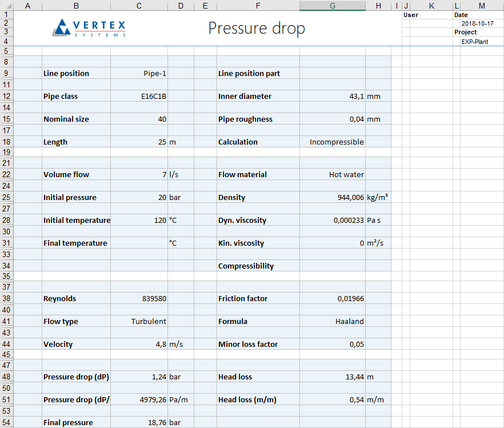Select the length value 25 cell
Viewport: 504px width, 428px height.
point(139,142)
